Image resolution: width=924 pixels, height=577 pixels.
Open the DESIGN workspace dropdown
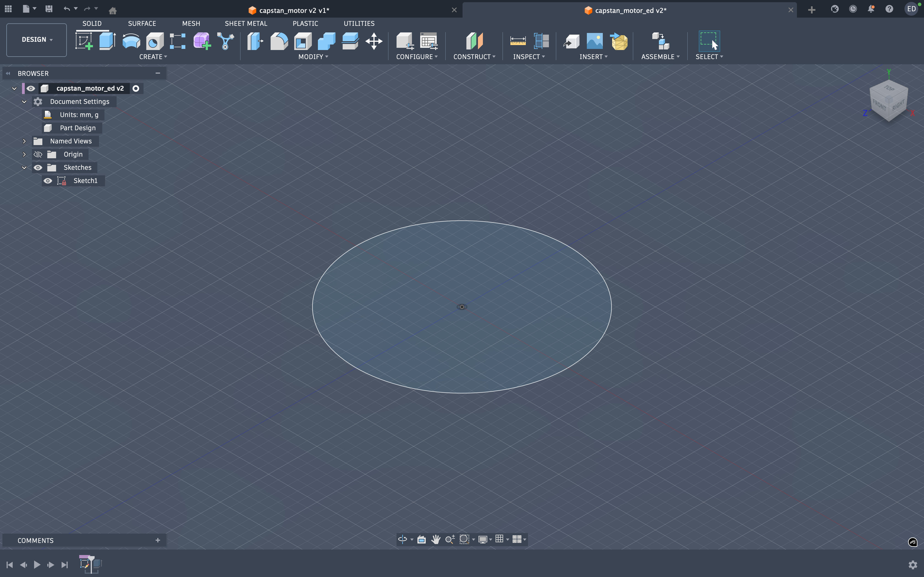[37, 40]
